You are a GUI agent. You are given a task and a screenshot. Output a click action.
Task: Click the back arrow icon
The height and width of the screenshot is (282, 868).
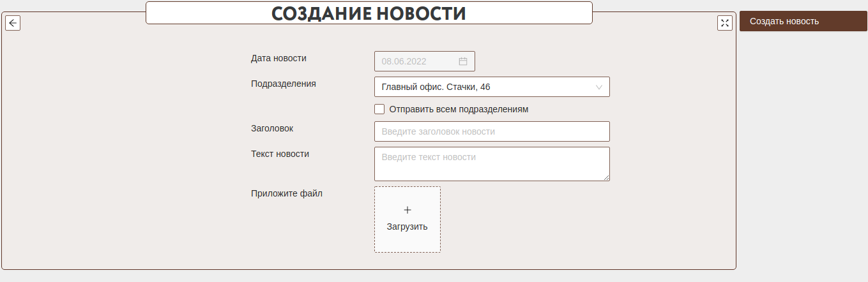[13, 23]
